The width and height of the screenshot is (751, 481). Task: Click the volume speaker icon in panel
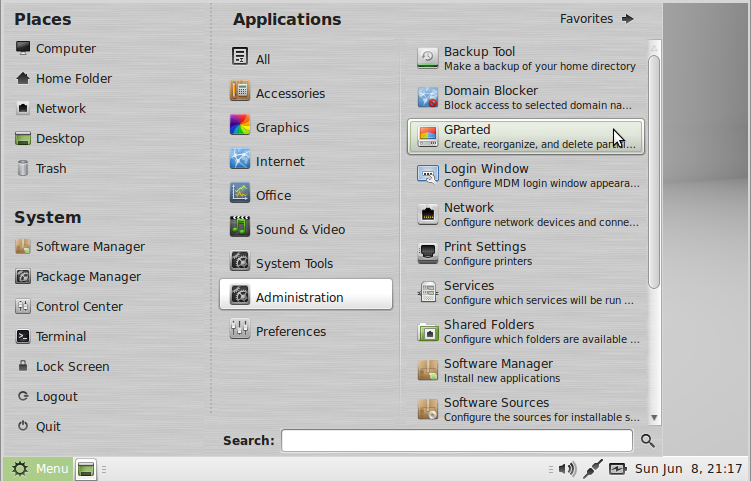(x=568, y=469)
